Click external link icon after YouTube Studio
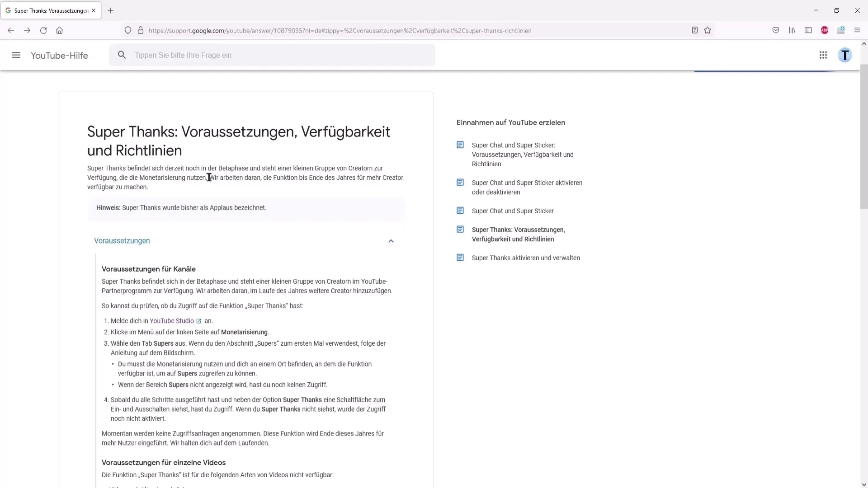868x488 pixels. click(x=198, y=321)
